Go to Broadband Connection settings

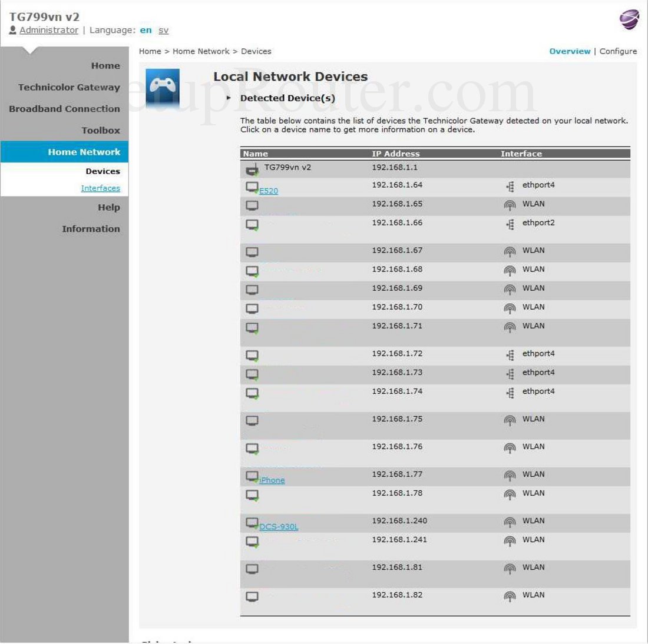pos(65,109)
